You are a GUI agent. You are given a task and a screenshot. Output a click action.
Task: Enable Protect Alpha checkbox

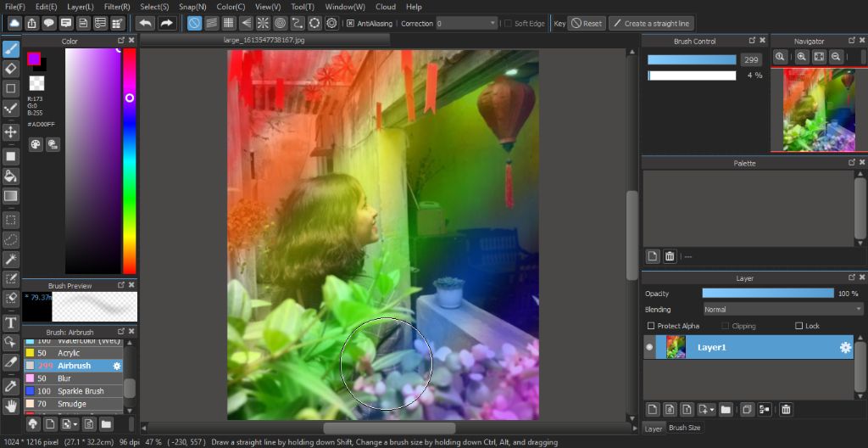[651, 326]
